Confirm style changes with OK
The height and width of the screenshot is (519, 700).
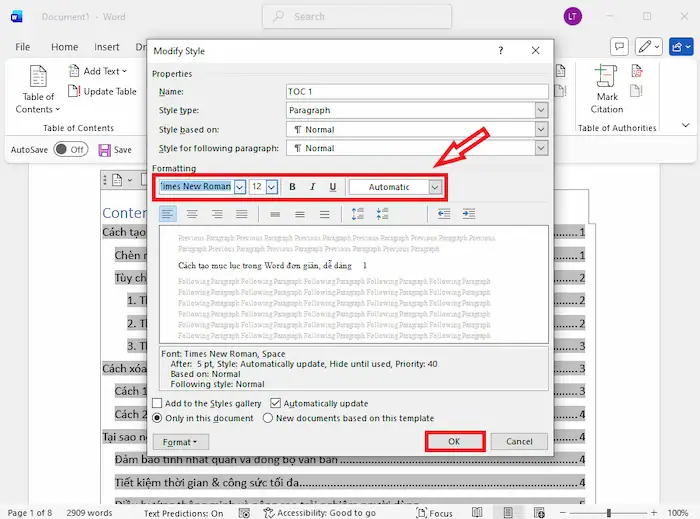[x=454, y=441]
